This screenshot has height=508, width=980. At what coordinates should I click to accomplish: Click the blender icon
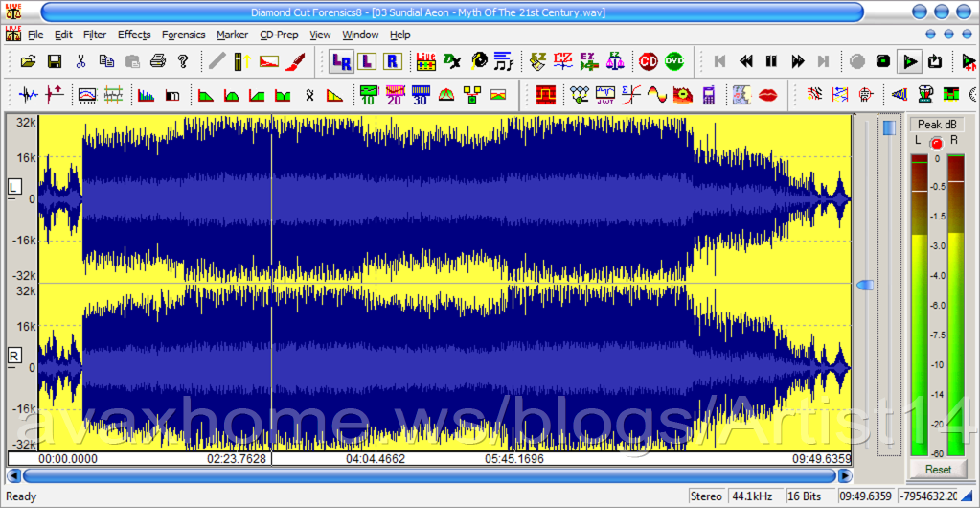(925, 95)
